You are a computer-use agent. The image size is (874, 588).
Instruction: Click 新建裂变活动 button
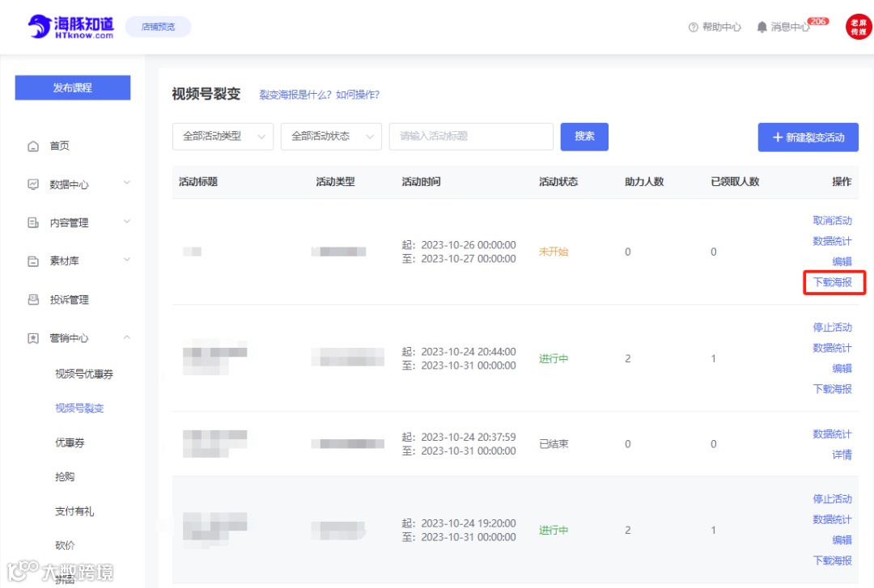tap(808, 137)
